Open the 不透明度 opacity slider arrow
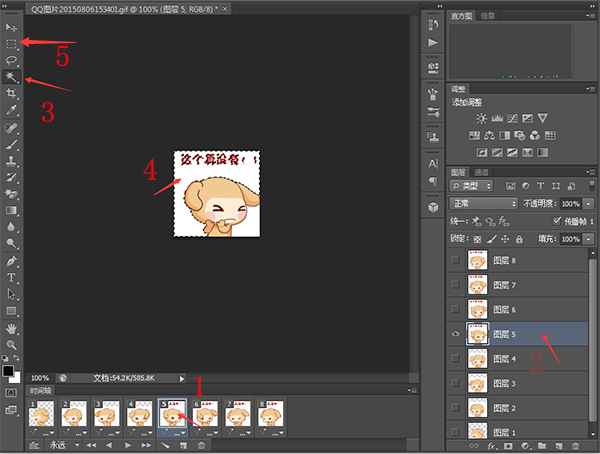600x454 pixels. tap(589, 204)
